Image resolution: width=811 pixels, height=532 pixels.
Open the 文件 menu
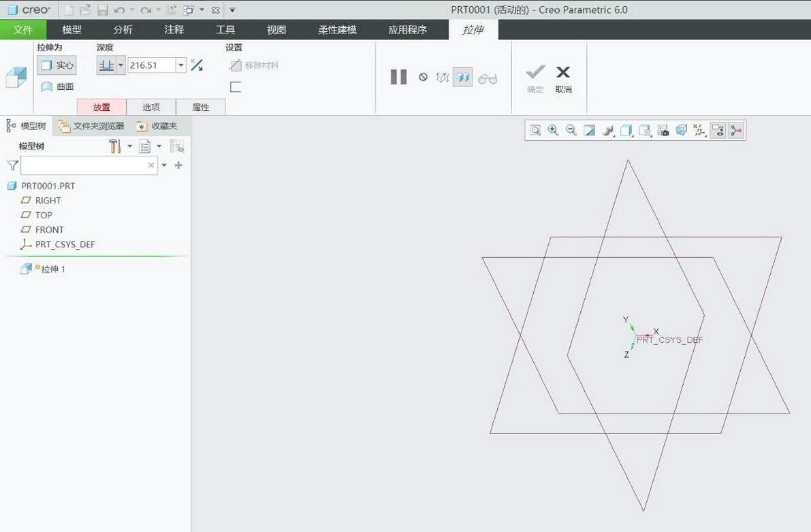tap(22, 30)
